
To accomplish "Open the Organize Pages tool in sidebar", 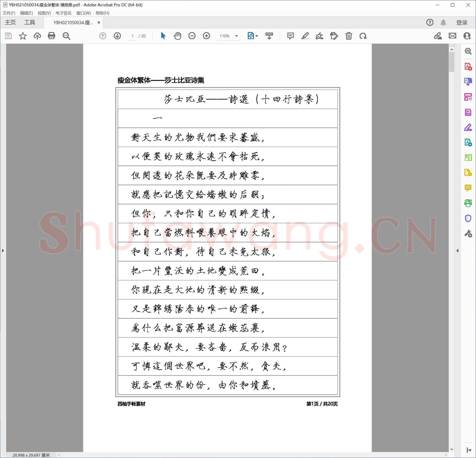I will click(468, 97).
